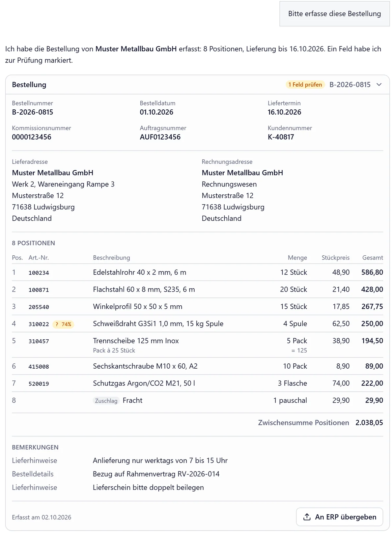
Task: Click 'Schweißdraht G3Si1 1,0 mm, 15 kg Spule'
Action: tap(158, 324)
